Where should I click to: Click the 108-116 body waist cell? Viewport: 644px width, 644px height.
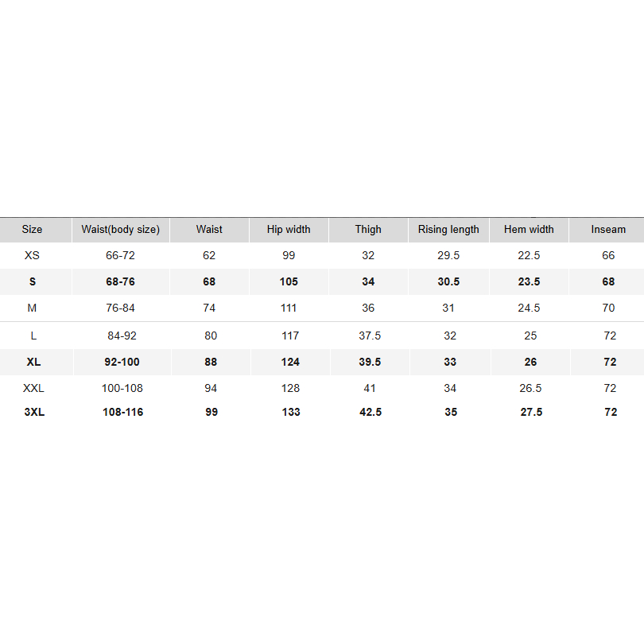click(123, 412)
